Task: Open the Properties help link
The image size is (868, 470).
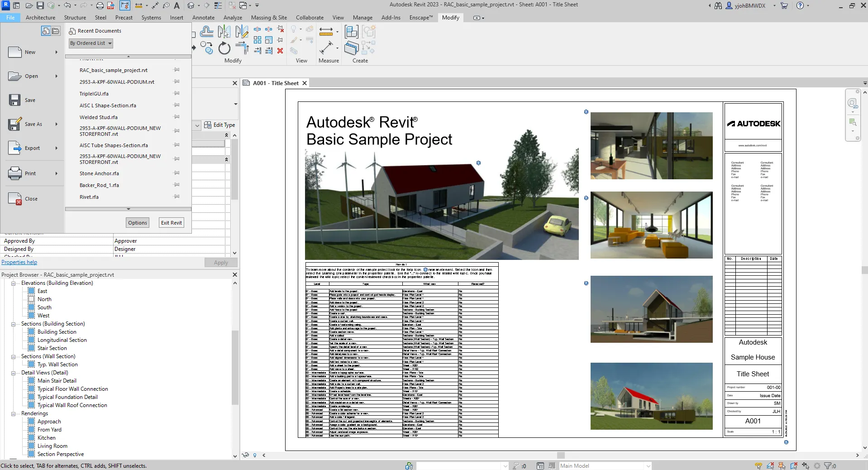Action: tap(19, 262)
